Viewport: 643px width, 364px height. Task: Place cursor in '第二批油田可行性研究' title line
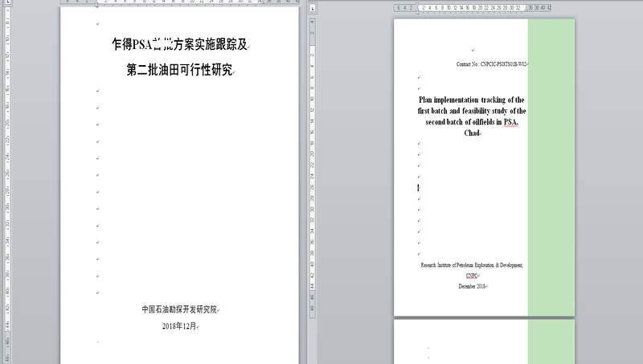pos(179,71)
